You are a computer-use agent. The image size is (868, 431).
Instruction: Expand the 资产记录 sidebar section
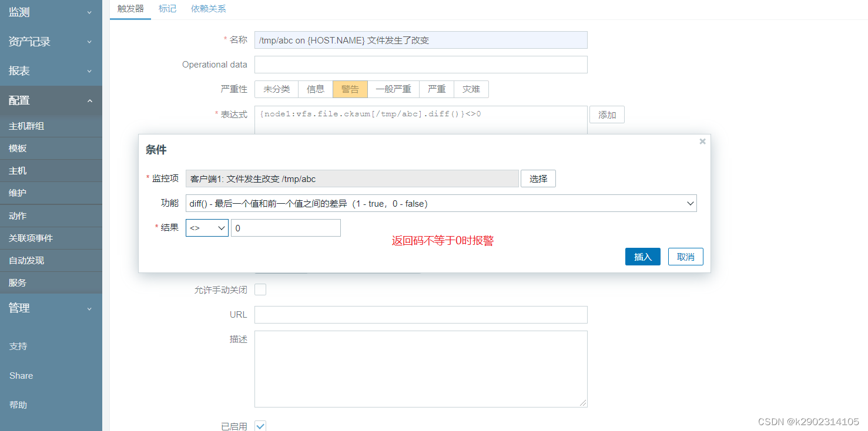[51, 42]
